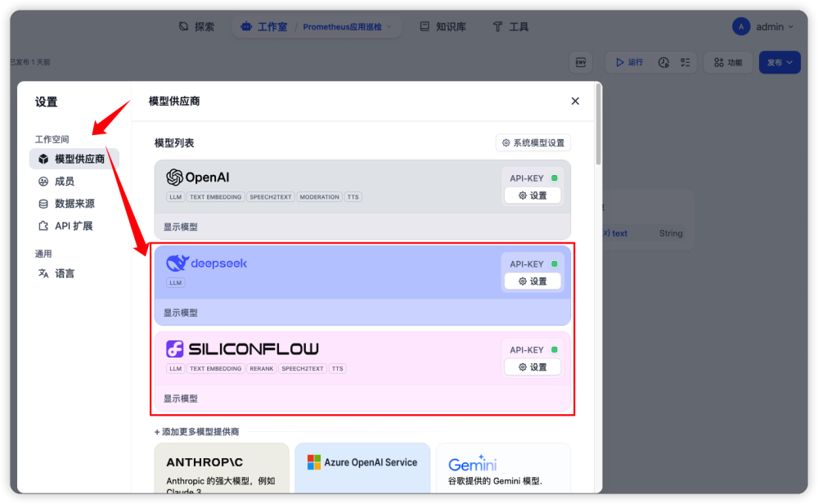The width and height of the screenshot is (818, 504).
Task: Open the admin account dropdown
Action: 763,26
